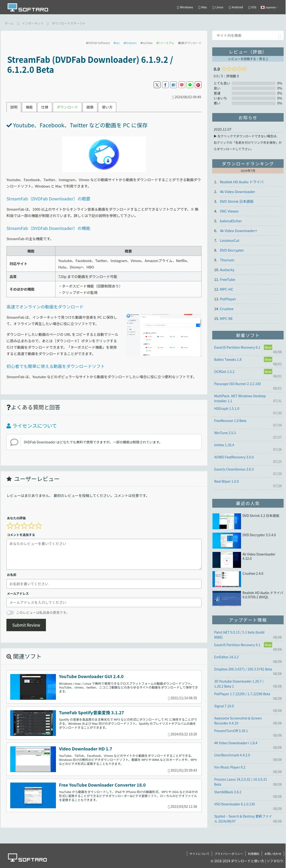This screenshot has height=868, width=286.
Task: Open TuneFab Spotify音楽変換 3.1.27 link
Action: (x=91, y=713)
